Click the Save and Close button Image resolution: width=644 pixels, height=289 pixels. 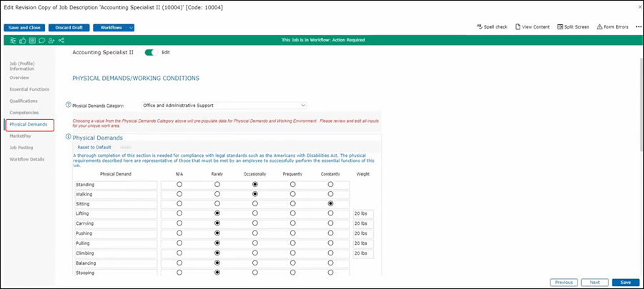pyautogui.click(x=25, y=28)
